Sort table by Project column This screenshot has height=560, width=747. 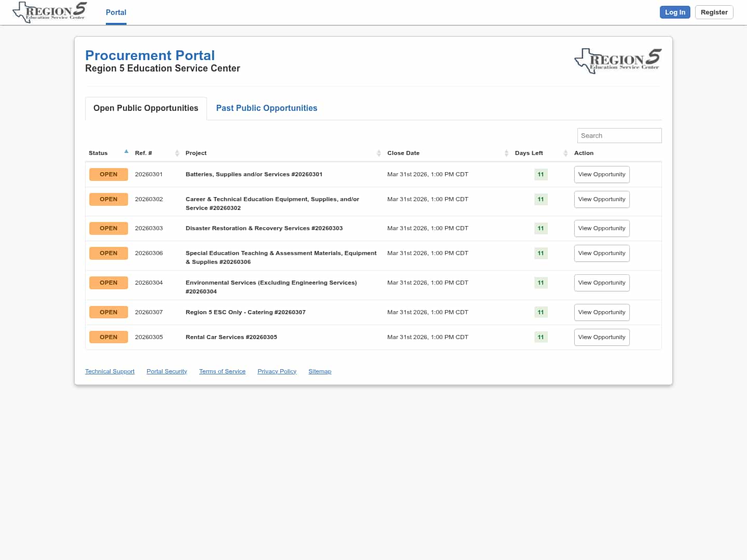coord(379,153)
